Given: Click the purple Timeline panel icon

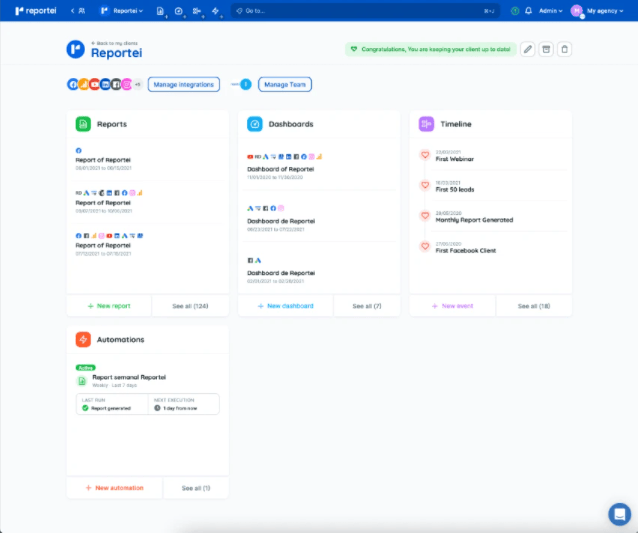Looking at the screenshot, I should tap(426, 124).
